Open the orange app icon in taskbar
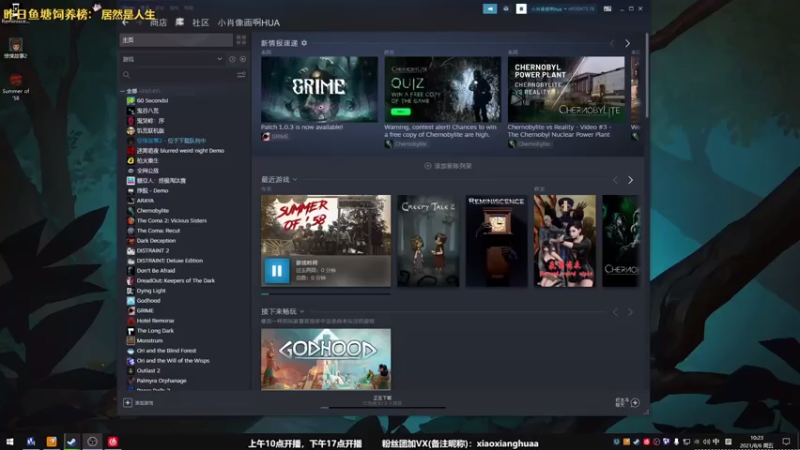The width and height of the screenshot is (800, 450). (52, 441)
